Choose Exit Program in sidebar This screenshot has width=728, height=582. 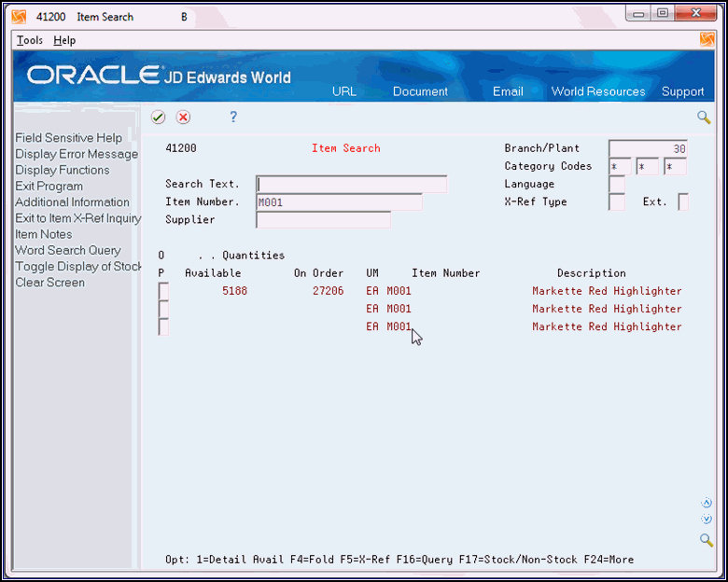(49, 187)
